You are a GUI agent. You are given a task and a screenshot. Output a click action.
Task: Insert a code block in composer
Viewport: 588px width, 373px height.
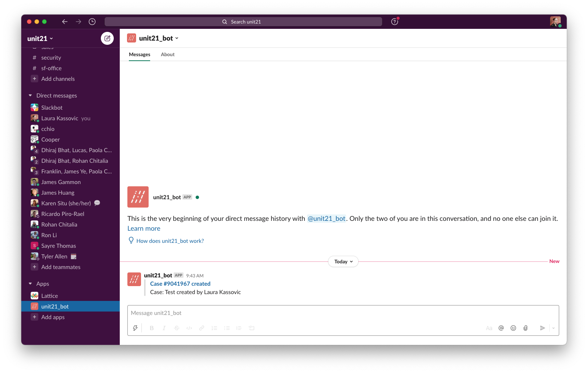(251, 328)
